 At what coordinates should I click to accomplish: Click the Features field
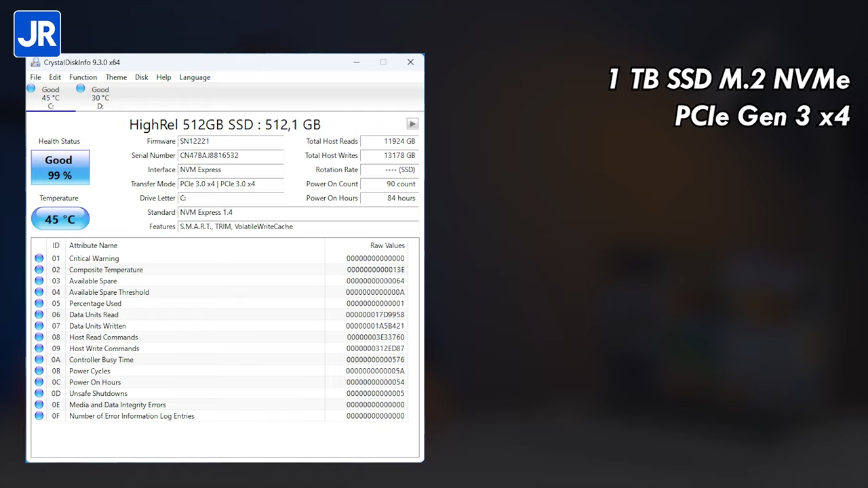[x=298, y=226]
